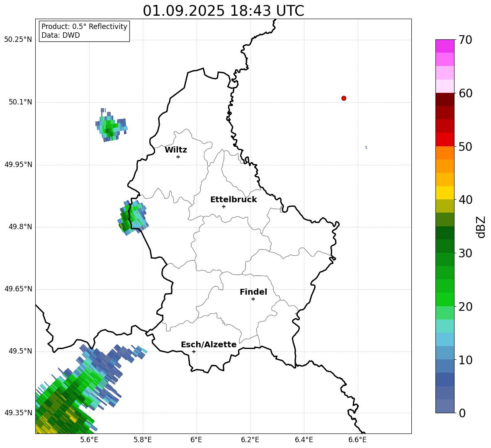Click the 50.25°N latitude label

(x=18, y=40)
